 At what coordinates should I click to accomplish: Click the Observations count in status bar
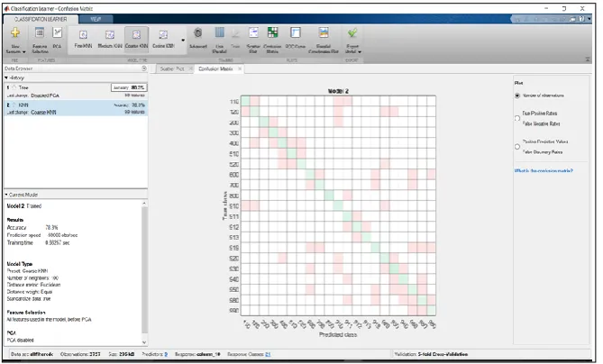[80, 354]
